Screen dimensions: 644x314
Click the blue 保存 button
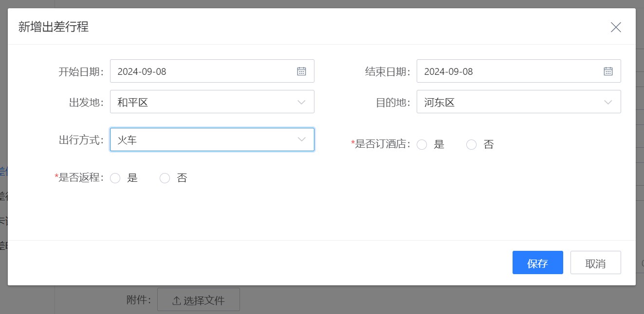click(537, 262)
